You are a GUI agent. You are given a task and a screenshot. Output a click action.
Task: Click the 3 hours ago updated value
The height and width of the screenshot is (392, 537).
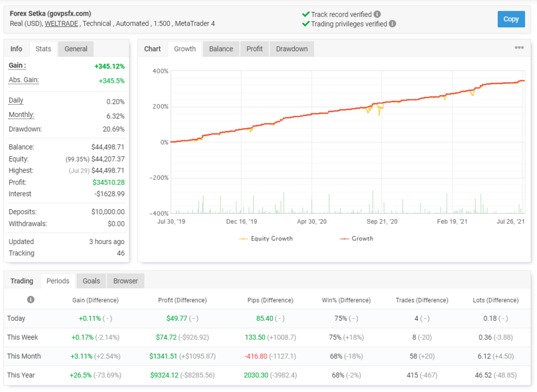tap(107, 241)
